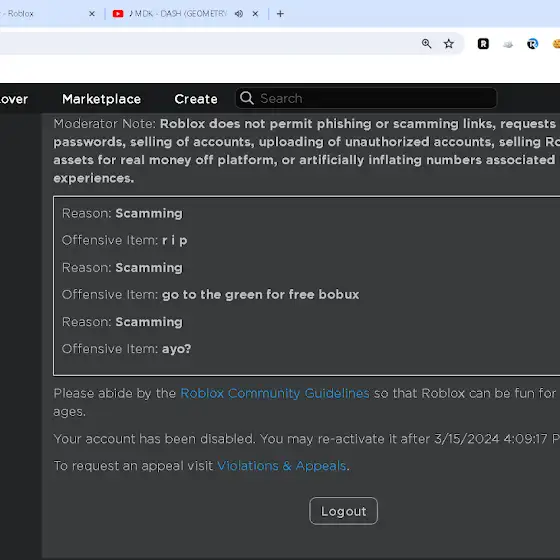Click the partially cut-off 'over' nav item
Screen dimensions: 560x560
[x=14, y=99]
